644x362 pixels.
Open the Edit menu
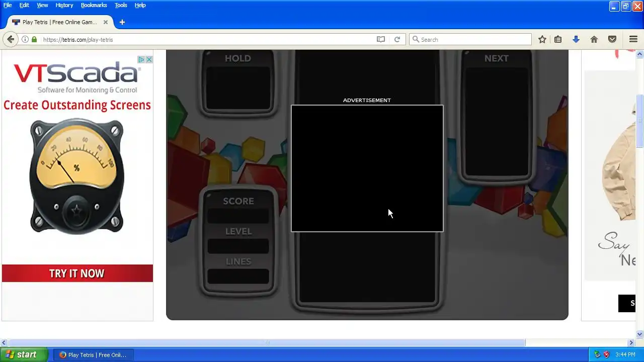[24, 5]
